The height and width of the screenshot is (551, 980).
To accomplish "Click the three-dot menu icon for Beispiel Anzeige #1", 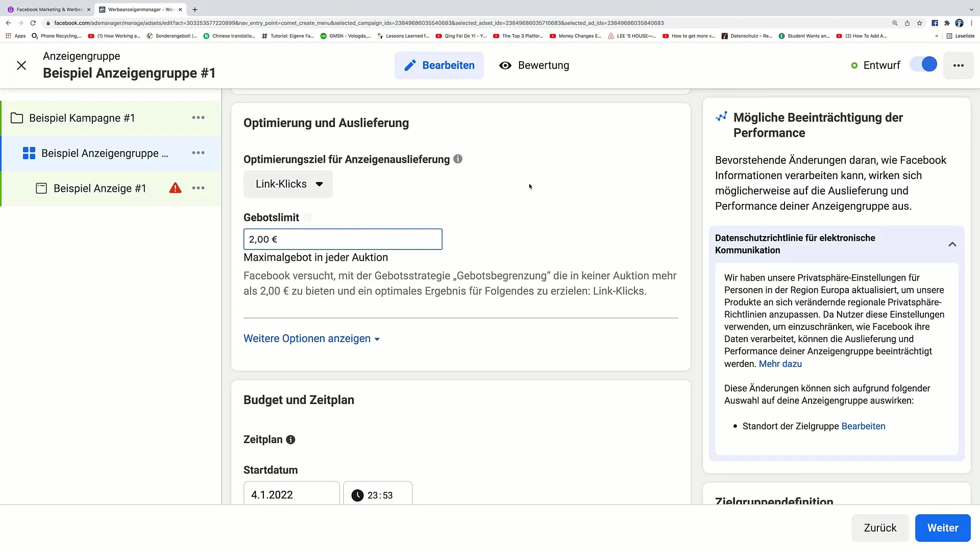I will tap(199, 188).
